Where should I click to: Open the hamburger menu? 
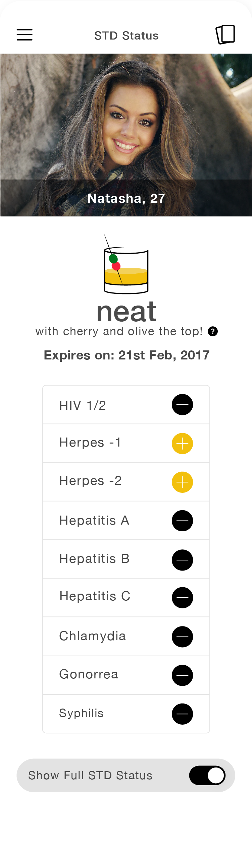pyautogui.click(x=24, y=35)
